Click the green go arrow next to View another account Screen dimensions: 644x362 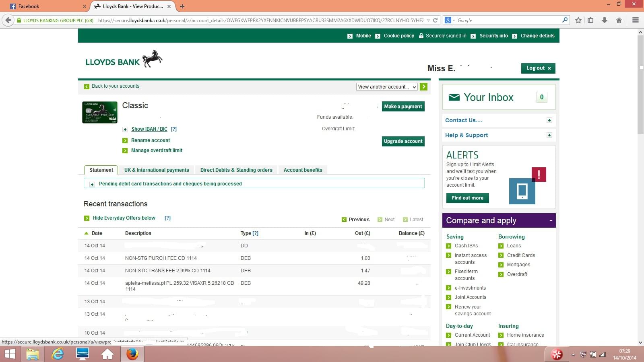423,86
